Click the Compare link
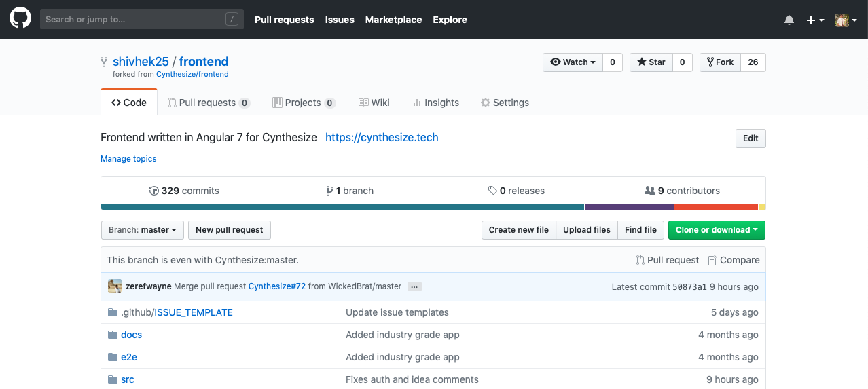868x389 pixels. [x=734, y=260]
